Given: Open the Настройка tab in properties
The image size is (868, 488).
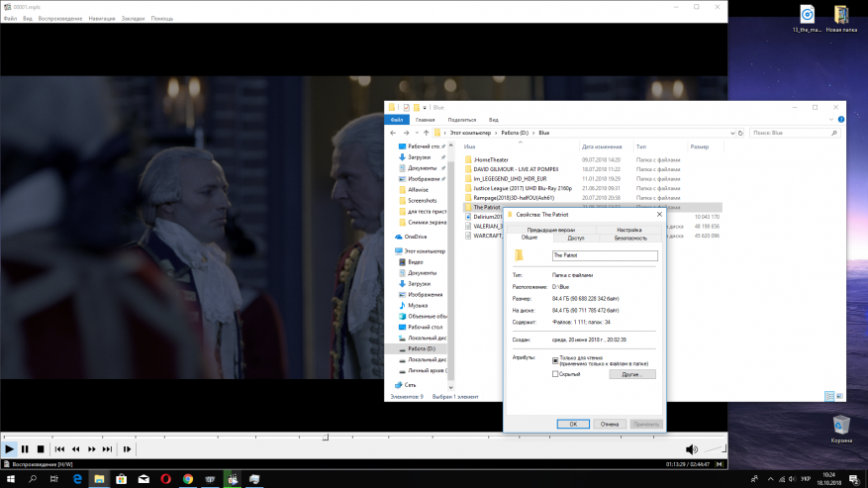Looking at the screenshot, I should 629,230.
